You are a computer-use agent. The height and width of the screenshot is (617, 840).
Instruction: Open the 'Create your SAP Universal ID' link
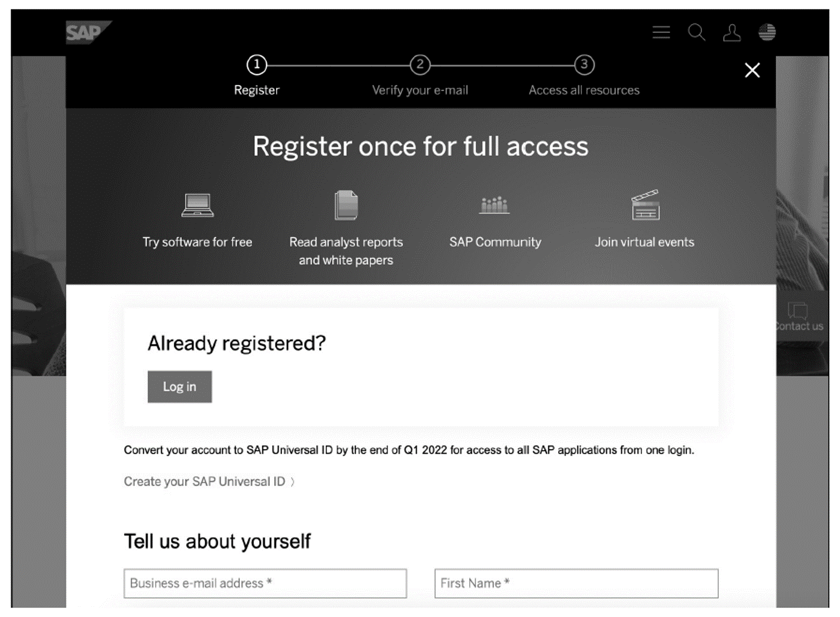(x=204, y=481)
